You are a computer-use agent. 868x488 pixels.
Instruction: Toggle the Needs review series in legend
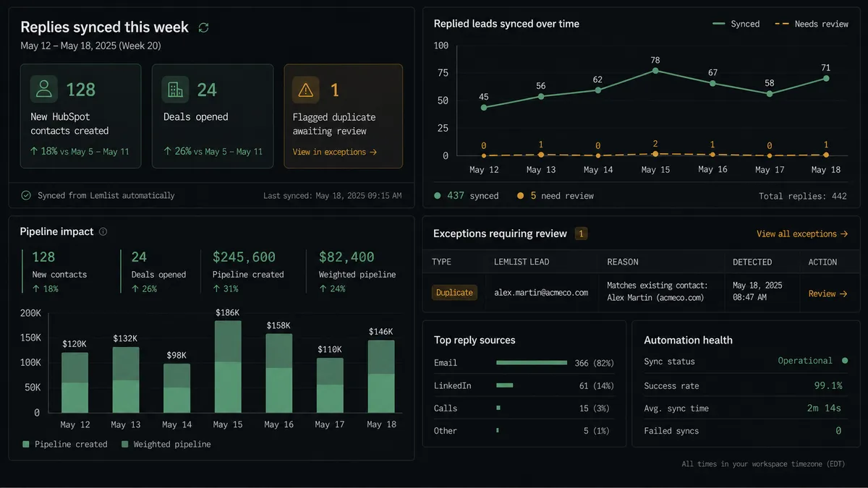coord(812,24)
